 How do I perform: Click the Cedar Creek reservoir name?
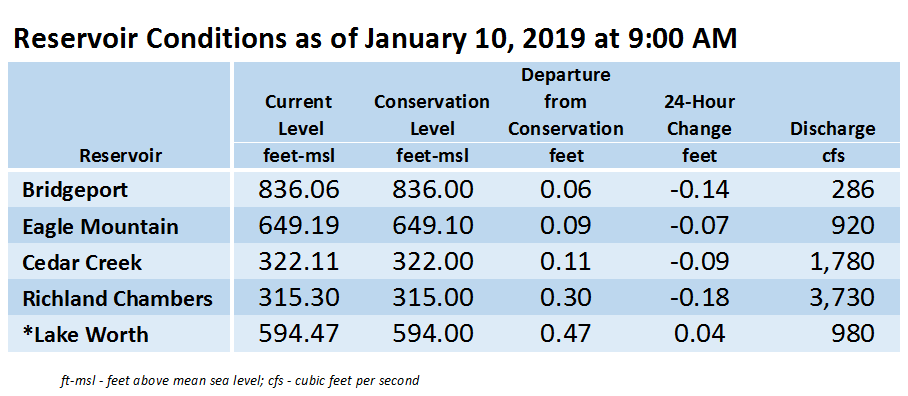tap(82, 262)
